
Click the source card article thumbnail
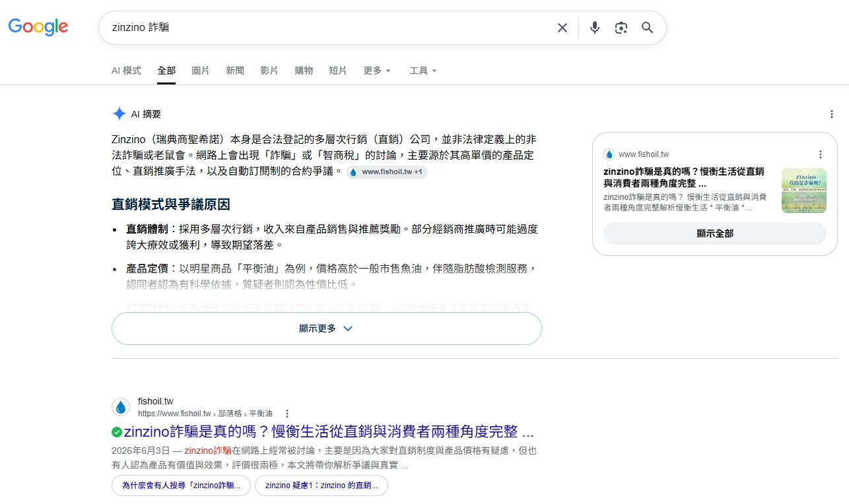pos(804,191)
